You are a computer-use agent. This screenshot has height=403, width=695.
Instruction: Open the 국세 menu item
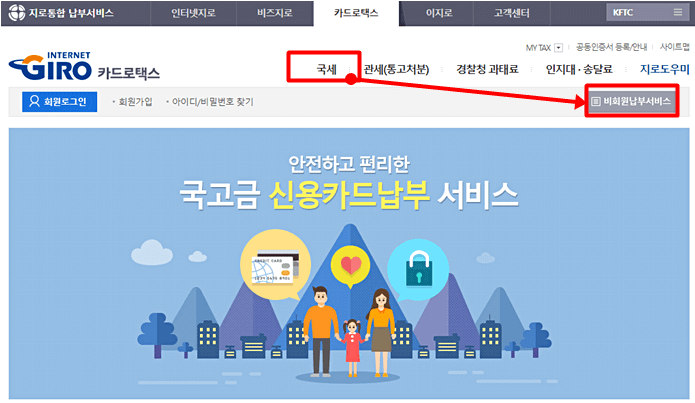pos(327,69)
